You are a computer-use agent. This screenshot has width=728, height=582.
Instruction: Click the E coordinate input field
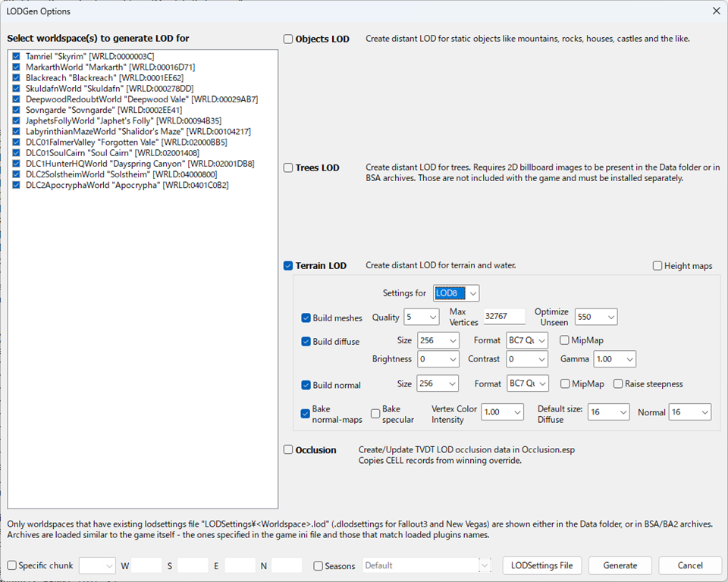(240, 566)
